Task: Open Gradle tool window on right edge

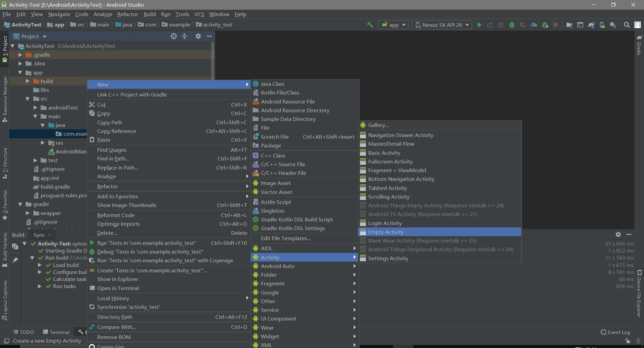Action: 639,46
